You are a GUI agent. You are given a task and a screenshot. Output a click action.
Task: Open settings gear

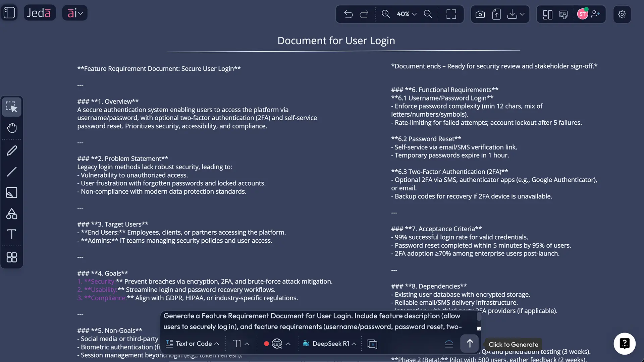[x=622, y=14]
